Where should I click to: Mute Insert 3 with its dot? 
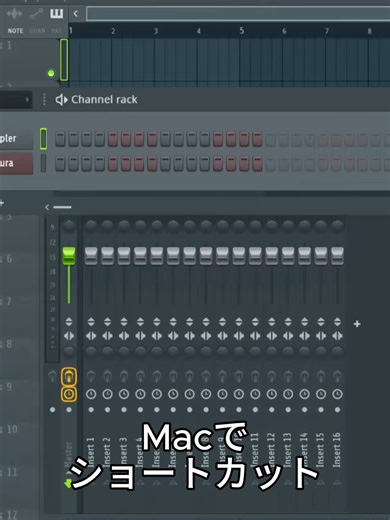click(124, 410)
